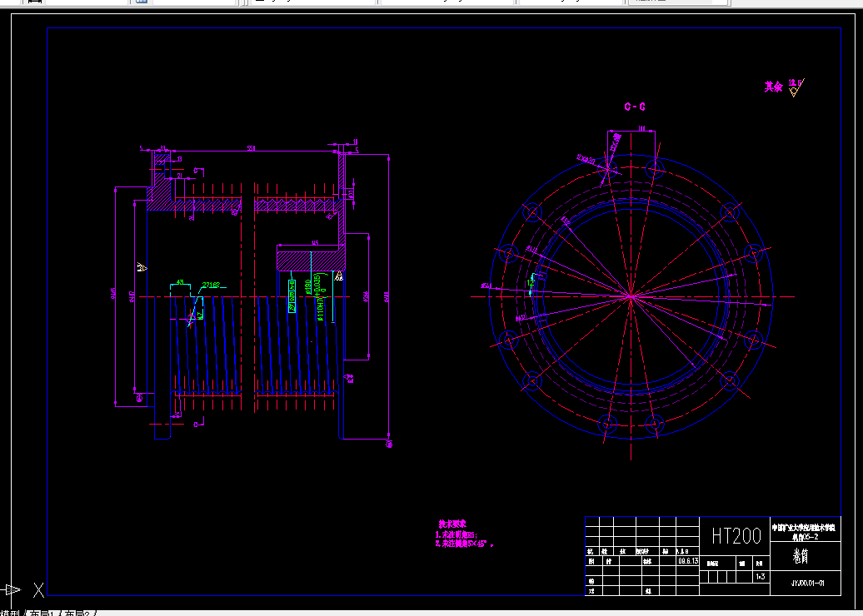Select the green dimension text 27162

click(211, 285)
